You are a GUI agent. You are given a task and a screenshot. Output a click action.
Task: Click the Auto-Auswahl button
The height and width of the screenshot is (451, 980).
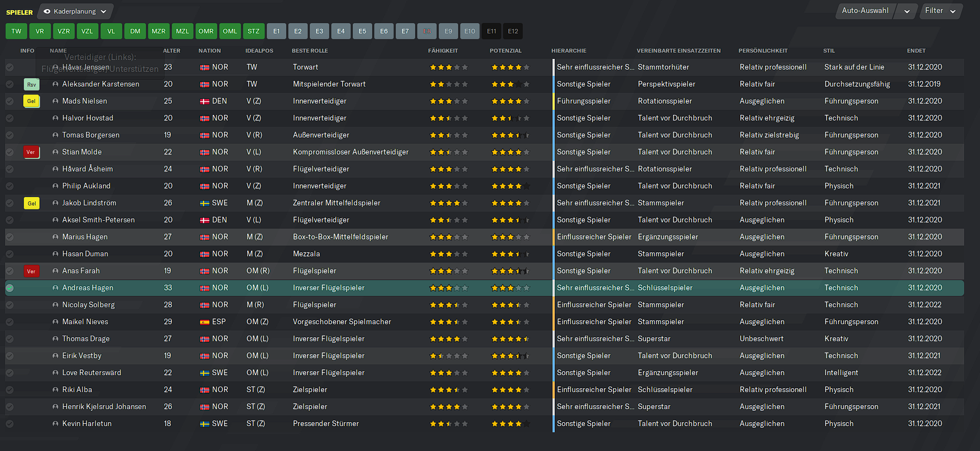point(865,11)
